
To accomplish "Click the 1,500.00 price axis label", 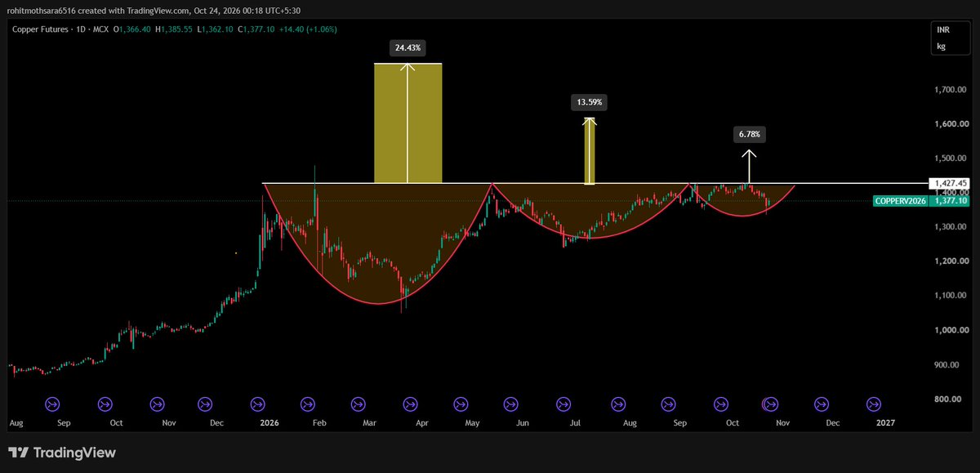I will (951, 158).
